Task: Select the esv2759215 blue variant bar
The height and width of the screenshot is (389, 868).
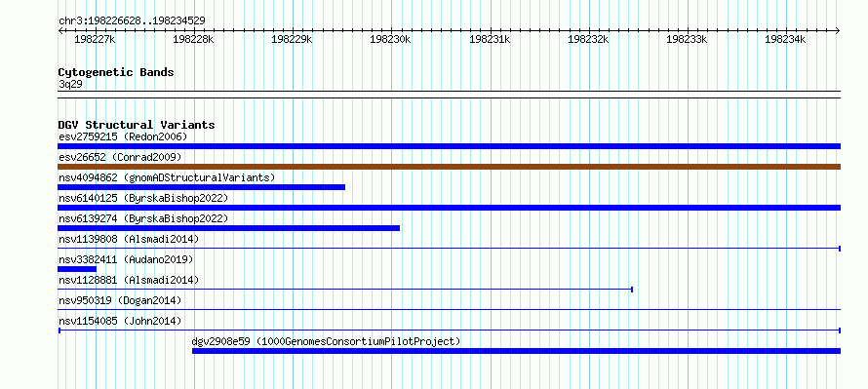Action: tap(449, 146)
